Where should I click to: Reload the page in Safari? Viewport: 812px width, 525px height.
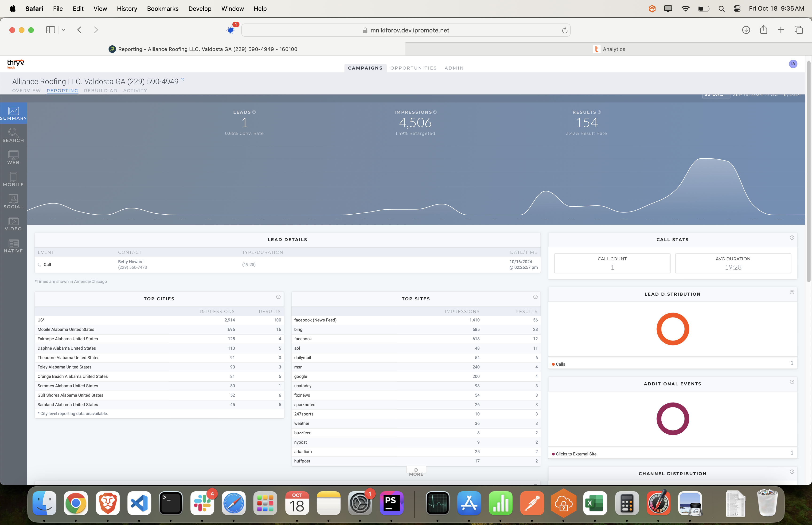(565, 30)
